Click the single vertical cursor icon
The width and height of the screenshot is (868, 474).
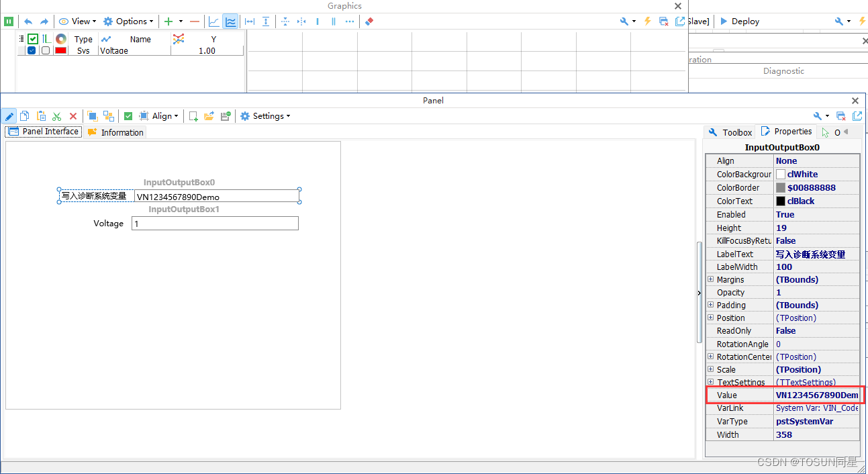[x=318, y=21]
